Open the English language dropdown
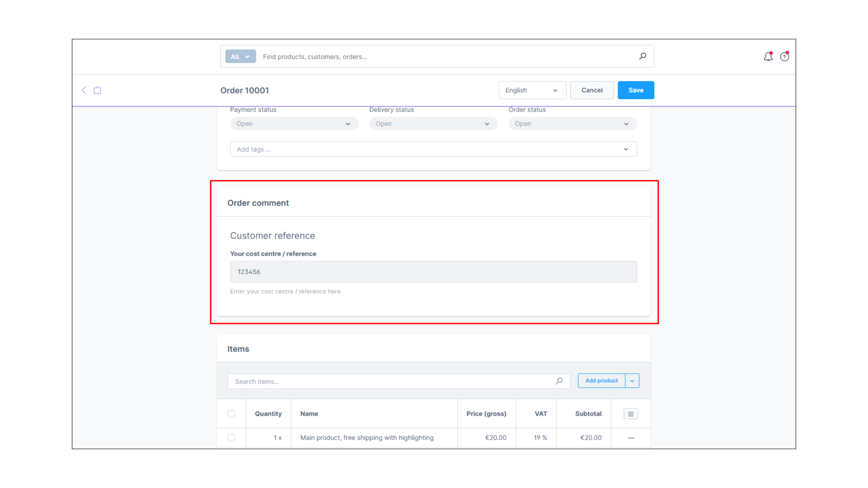 pyautogui.click(x=532, y=90)
